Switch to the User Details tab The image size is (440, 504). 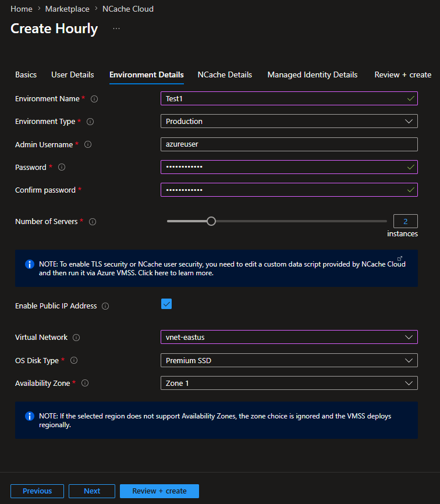point(73,74)
